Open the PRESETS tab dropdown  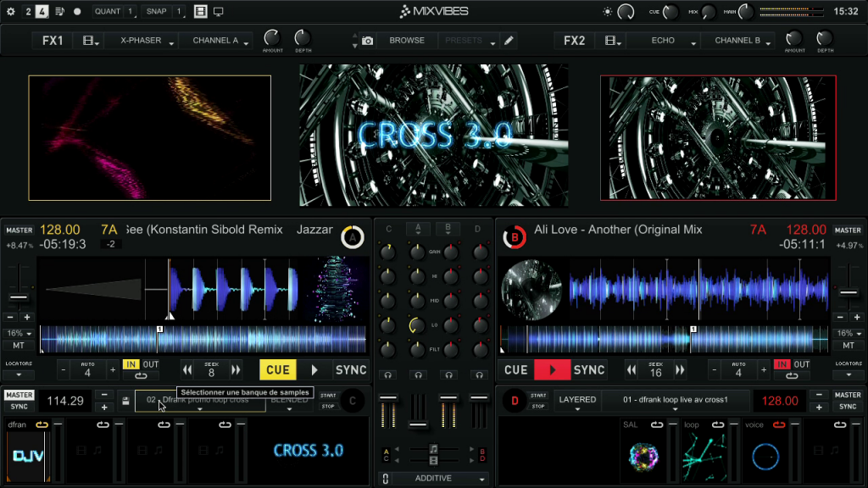[469, 41]
